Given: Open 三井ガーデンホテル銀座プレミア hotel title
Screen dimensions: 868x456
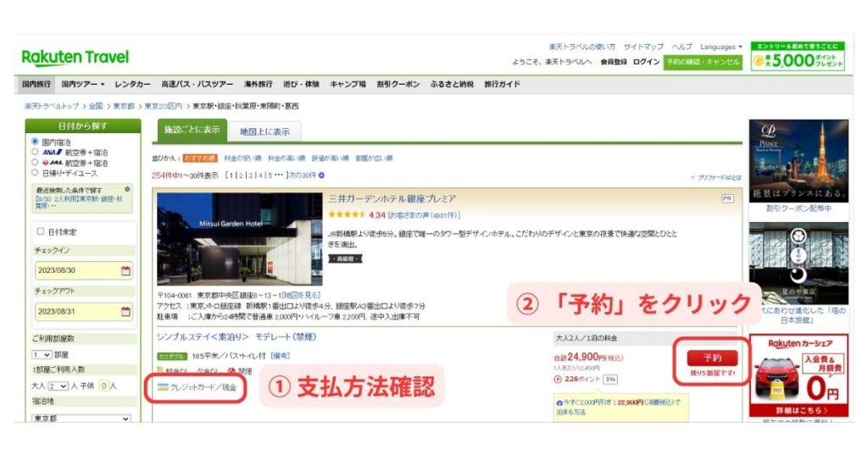Looking at the screenshot, I should 392,198.
